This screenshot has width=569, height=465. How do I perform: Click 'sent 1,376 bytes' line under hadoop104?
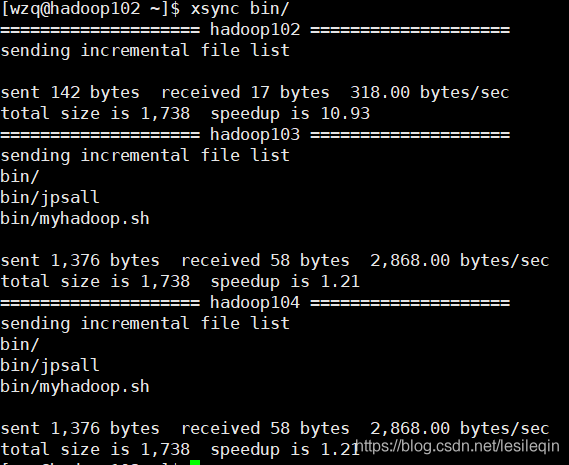click(x=80, y=429)
